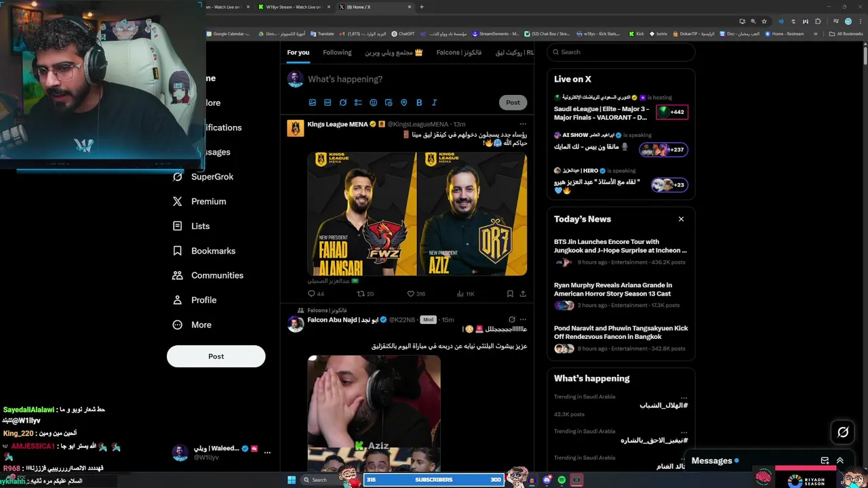The image size is (868, 488).
Task: Open the Fahad Alansari and Aziz image
Action: [417, 214]
